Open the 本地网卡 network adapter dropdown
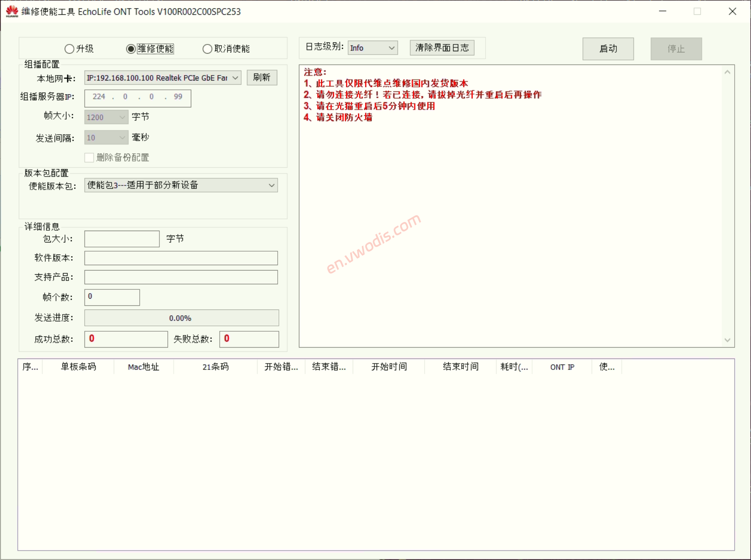 pyautogui.click(x=163, y=78)
